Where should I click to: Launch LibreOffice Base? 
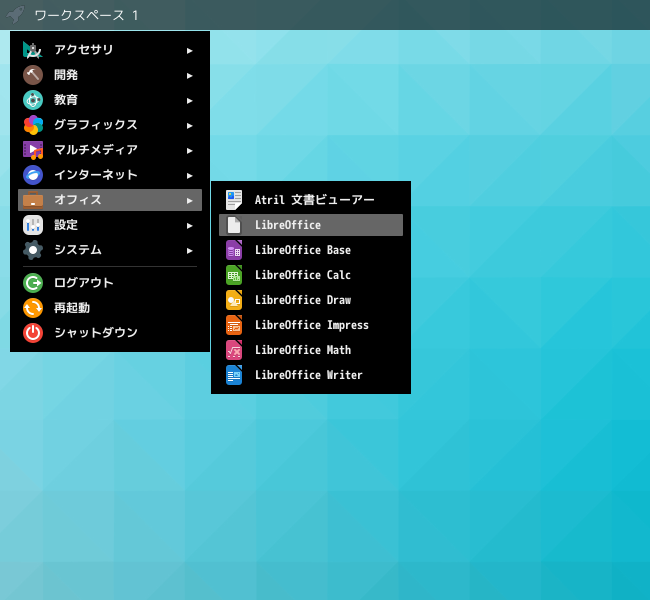[x=311, y=250]
